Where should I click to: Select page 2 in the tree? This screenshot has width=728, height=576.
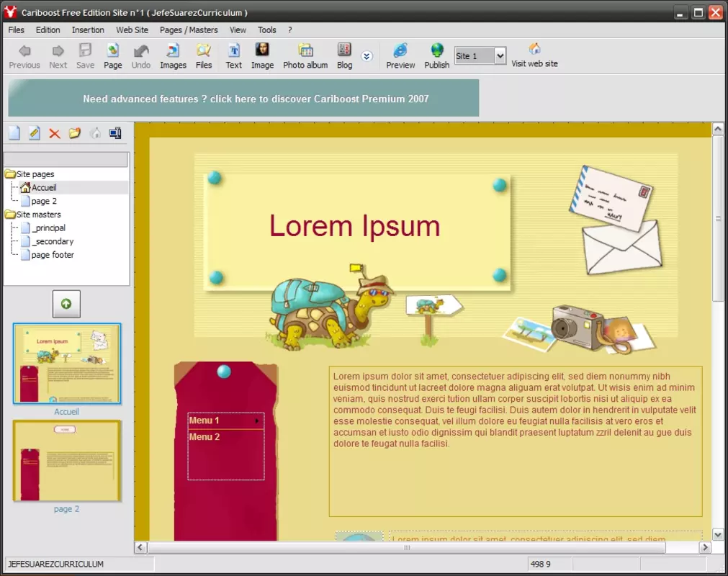click(x=44, y=201)
